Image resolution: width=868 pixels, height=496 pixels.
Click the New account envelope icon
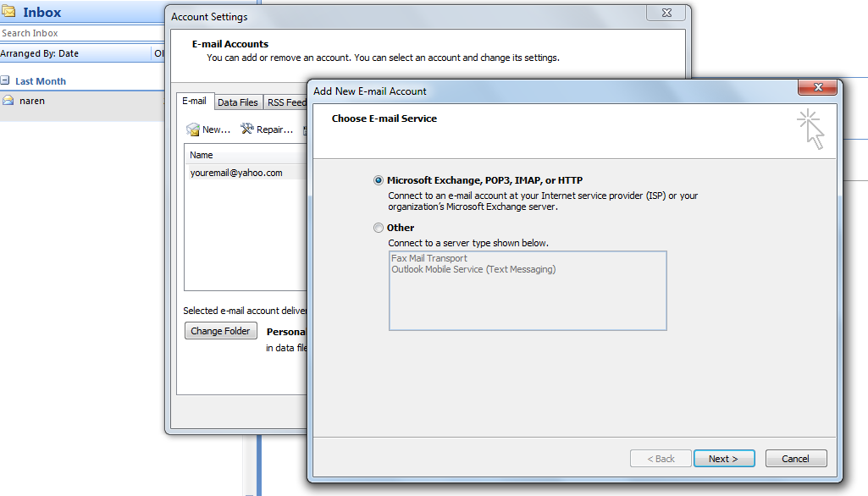(x=193, y=130)
